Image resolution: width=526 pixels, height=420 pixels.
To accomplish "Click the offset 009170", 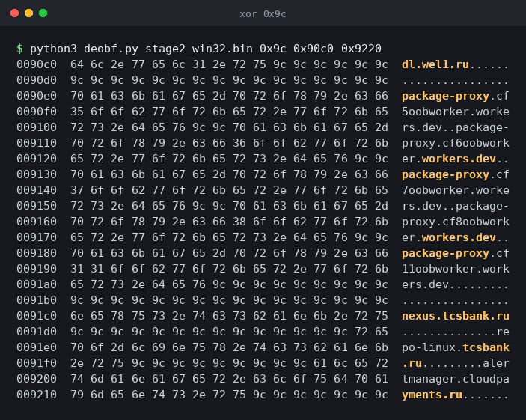I will (37, 237).
